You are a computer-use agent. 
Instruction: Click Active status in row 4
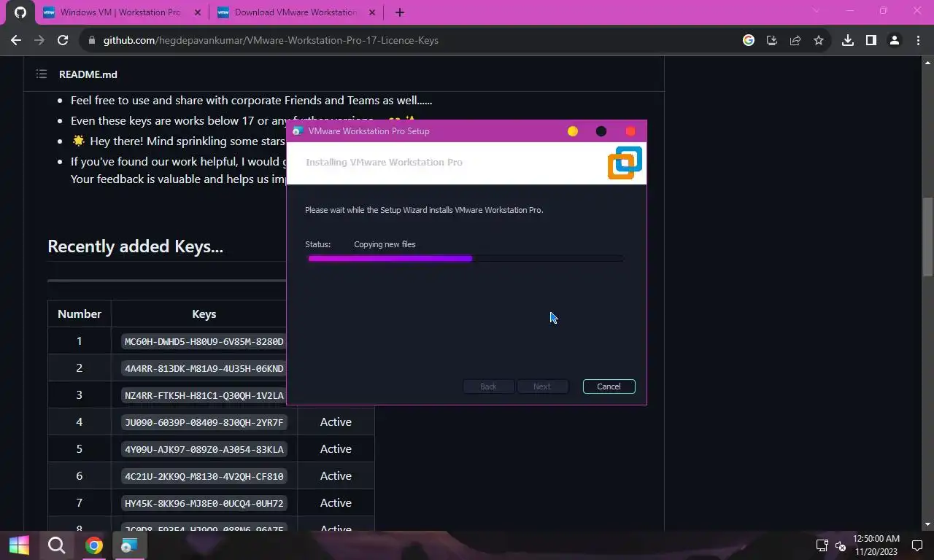[x=336, y=422]
